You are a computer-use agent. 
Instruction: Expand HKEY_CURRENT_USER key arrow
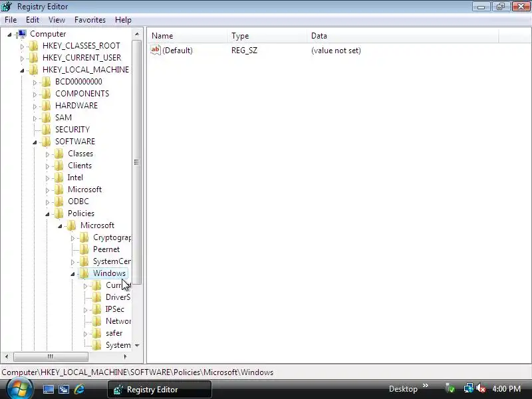pos(22,59)
